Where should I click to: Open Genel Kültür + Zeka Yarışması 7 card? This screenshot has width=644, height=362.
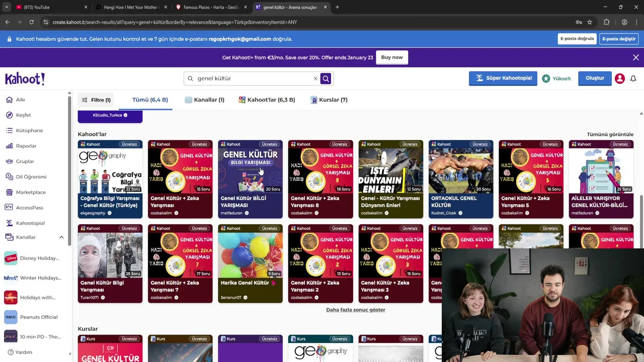click(180, 264)
